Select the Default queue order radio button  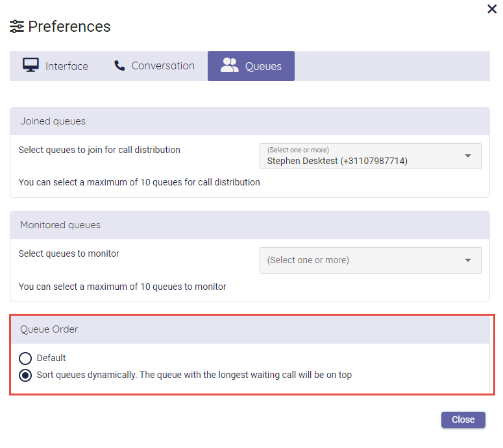[25, 358]
